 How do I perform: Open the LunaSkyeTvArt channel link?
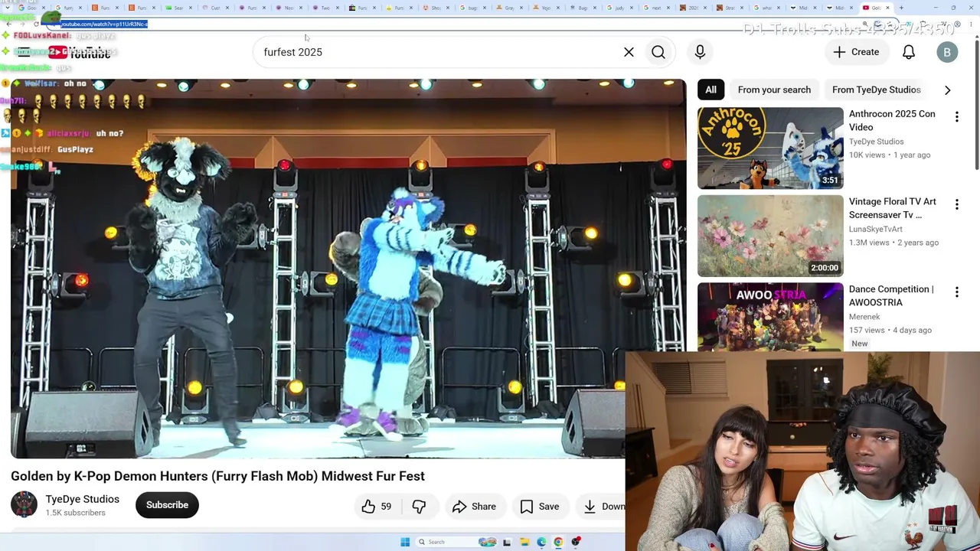(x=876, y=229)
